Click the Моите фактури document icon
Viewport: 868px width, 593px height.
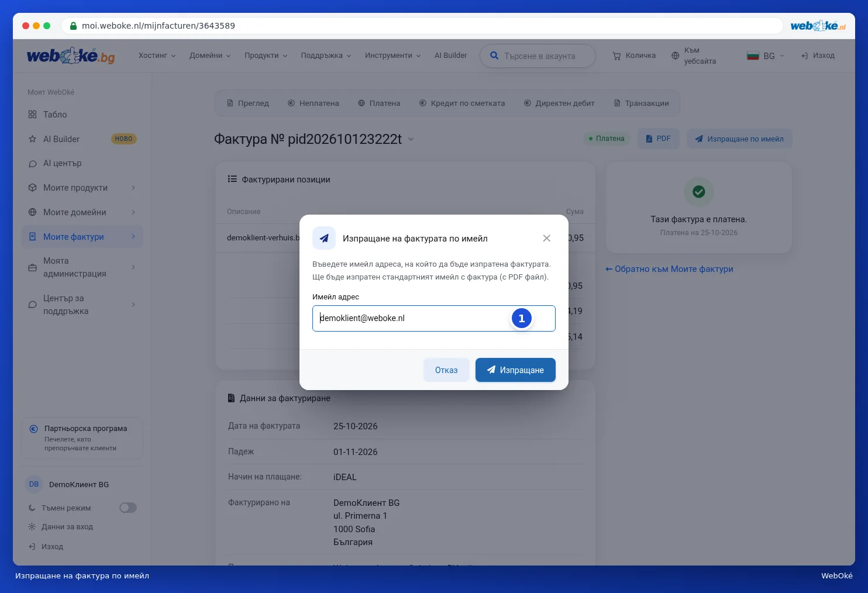(x=33, y=237)
